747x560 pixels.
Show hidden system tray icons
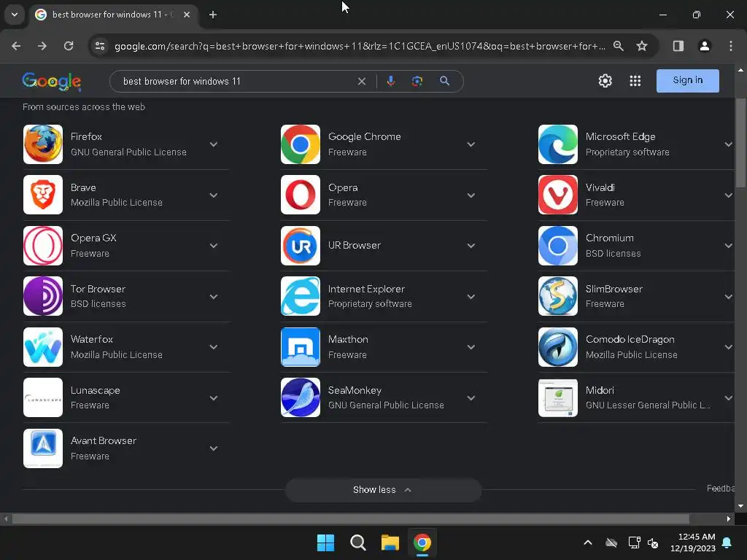pos(588,542)
